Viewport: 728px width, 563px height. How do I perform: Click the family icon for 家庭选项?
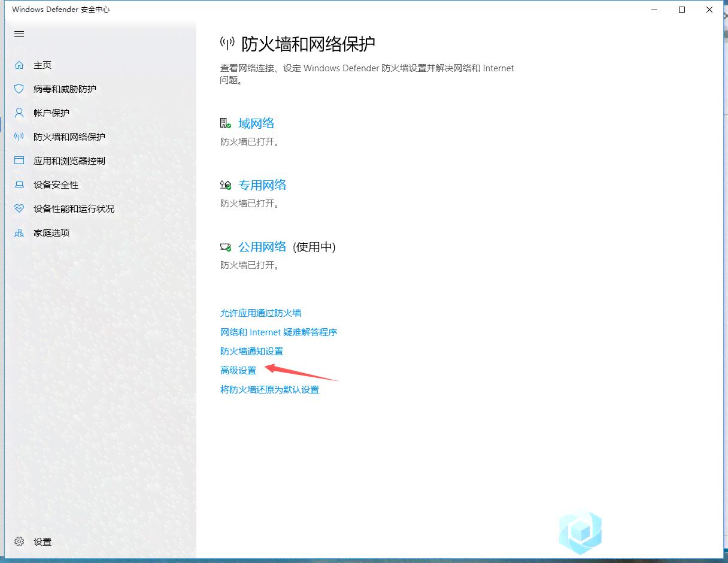[x=19, y=232]
